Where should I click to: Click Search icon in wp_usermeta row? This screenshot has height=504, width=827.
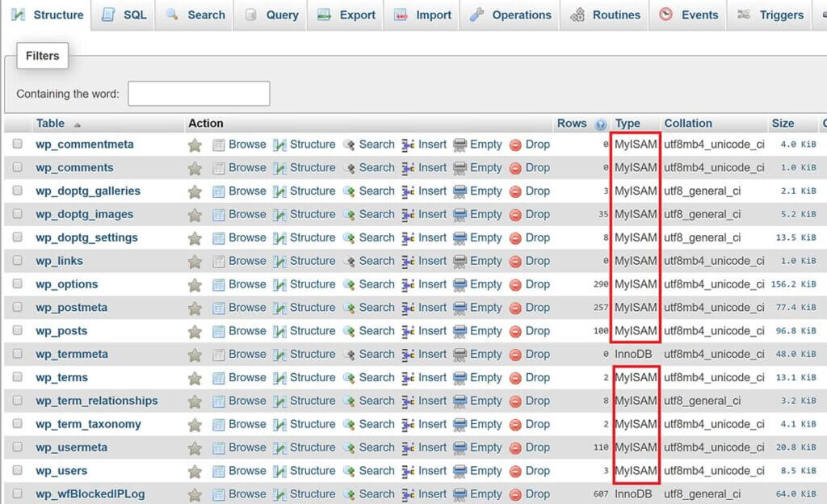pyautogui.click(x=349, y=447)
